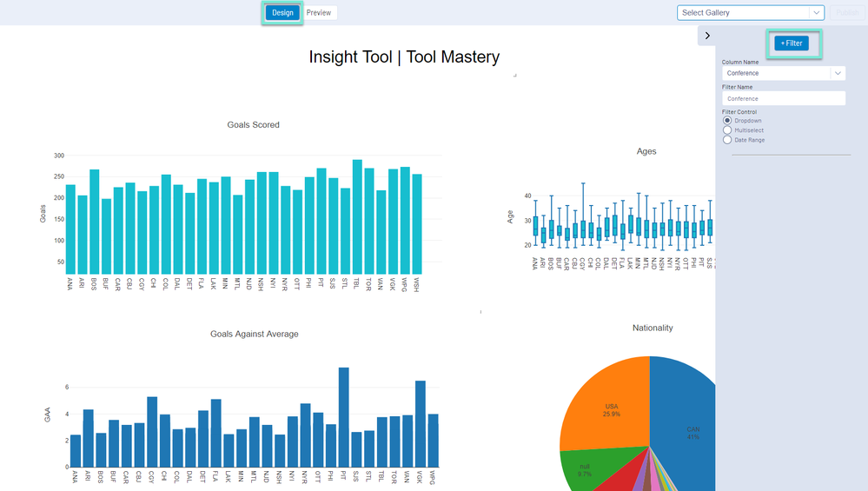Select the Date Range filter control option
Viewport: 868px width, 491px height.
pyautogui.click(x=727, y=140)
